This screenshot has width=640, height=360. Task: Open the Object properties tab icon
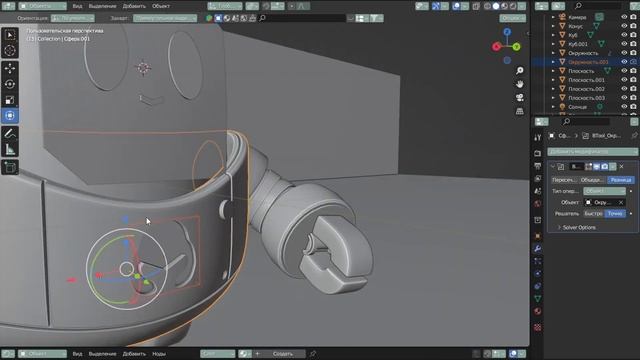[538, 236]
